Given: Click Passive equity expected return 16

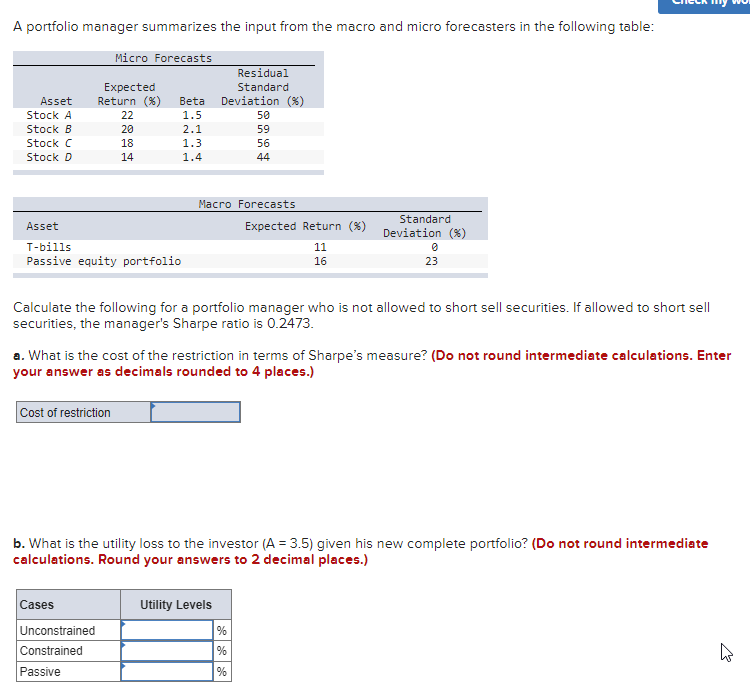Looking at the screenshot, I should pyautogui.click(x=320, y=261).
